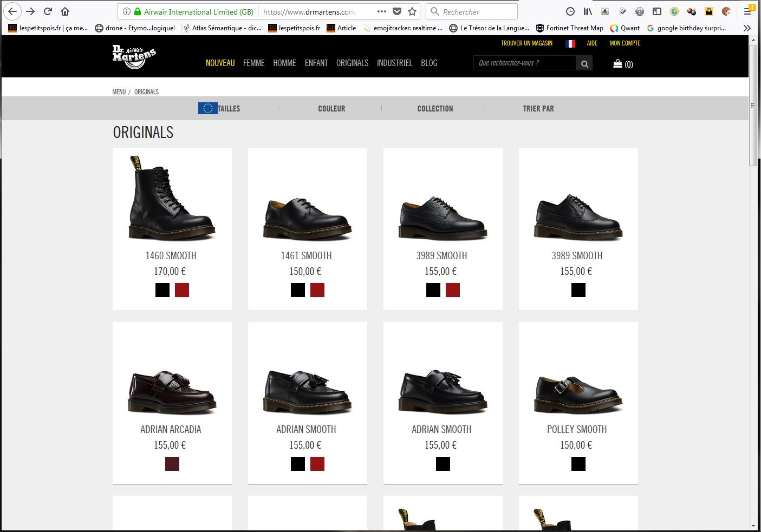Open the Atlas Sémantique bookmark

222,28
